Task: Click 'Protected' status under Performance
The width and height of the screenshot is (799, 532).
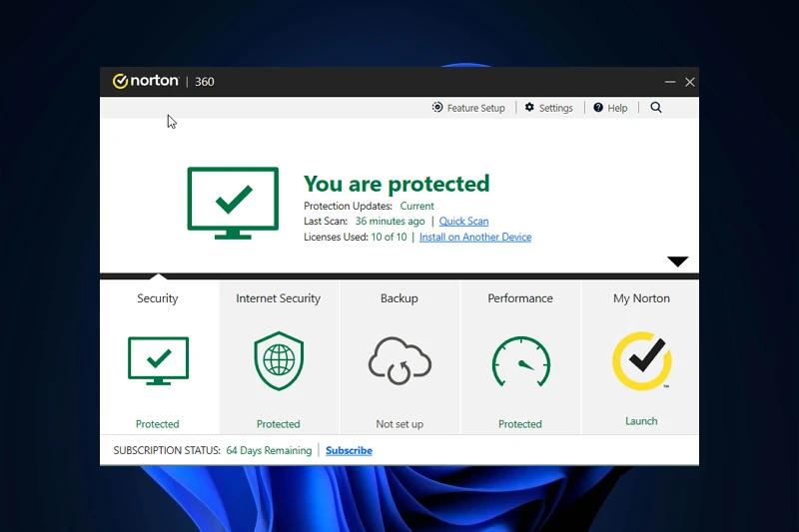Action: 519,424
